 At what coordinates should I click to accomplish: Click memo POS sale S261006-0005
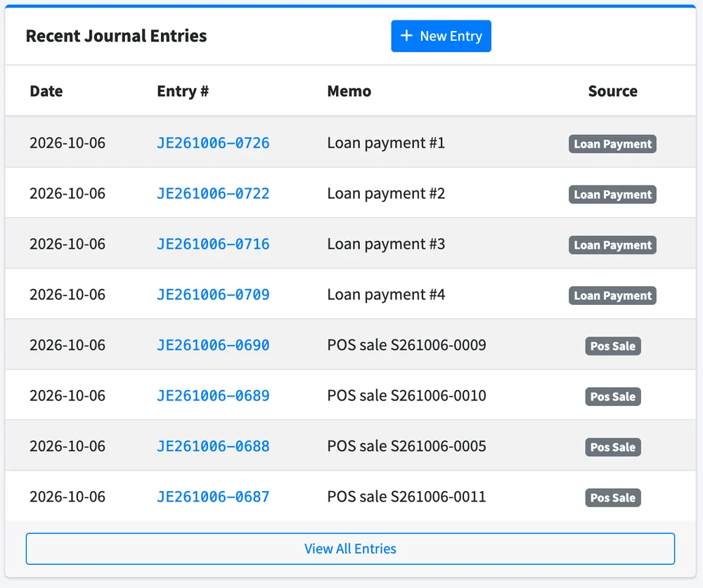point(406,446)
